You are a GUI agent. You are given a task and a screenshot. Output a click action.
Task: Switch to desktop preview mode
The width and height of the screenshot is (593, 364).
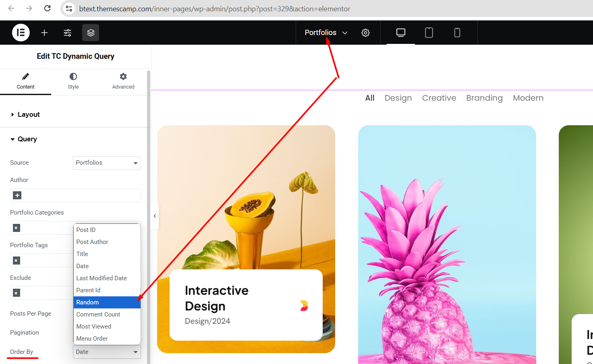[401, 33]
